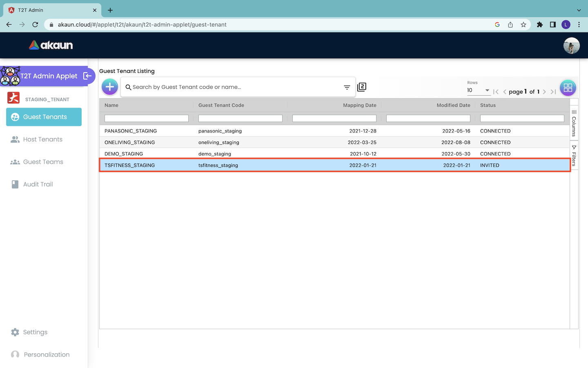Exit the T2T Admin Applet
588x368 pixels.
(87, 76)
